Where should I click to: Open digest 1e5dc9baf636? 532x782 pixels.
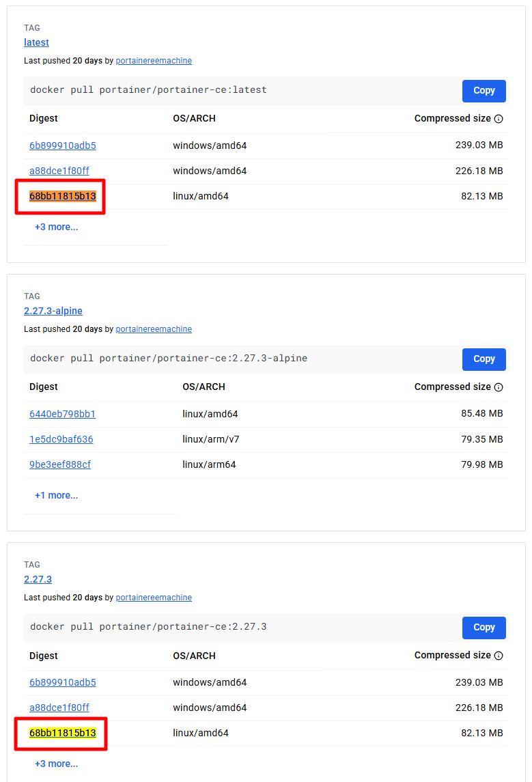pos(61,439)
